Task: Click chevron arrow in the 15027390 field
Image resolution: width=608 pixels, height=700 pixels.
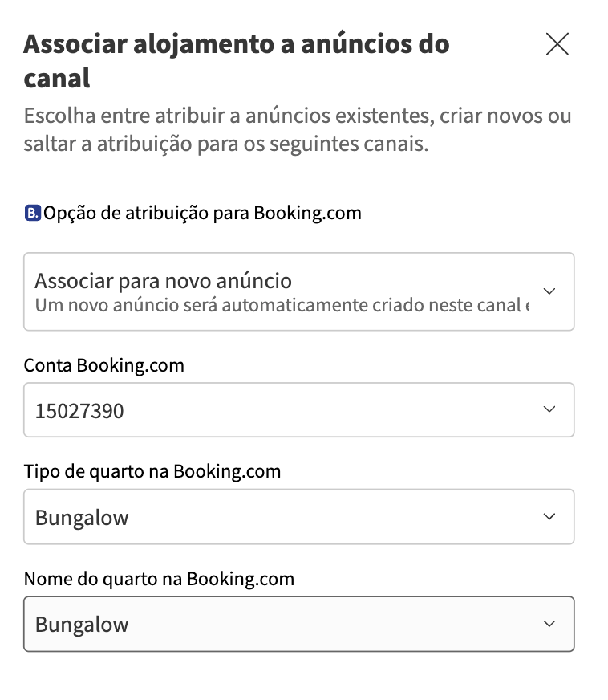Action: [549, 410]
